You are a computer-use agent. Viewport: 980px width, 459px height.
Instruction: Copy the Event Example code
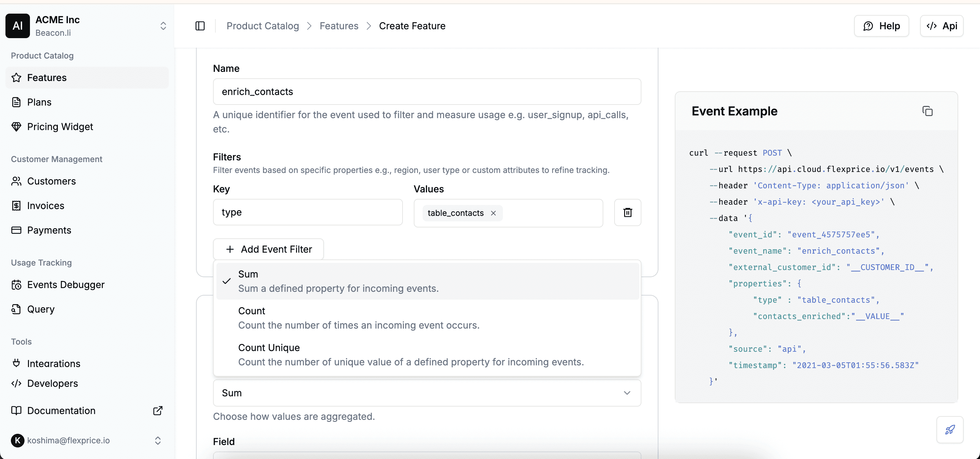[x=927, y=111]
